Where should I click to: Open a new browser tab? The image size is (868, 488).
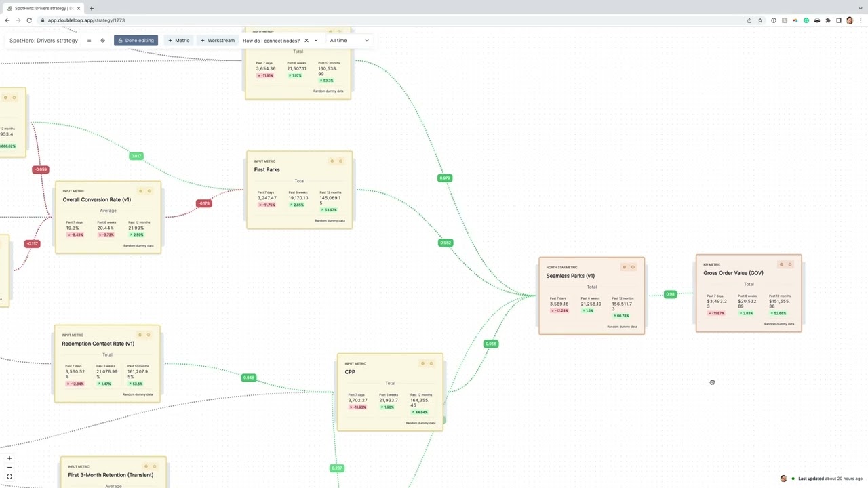[x=92, y=8]
